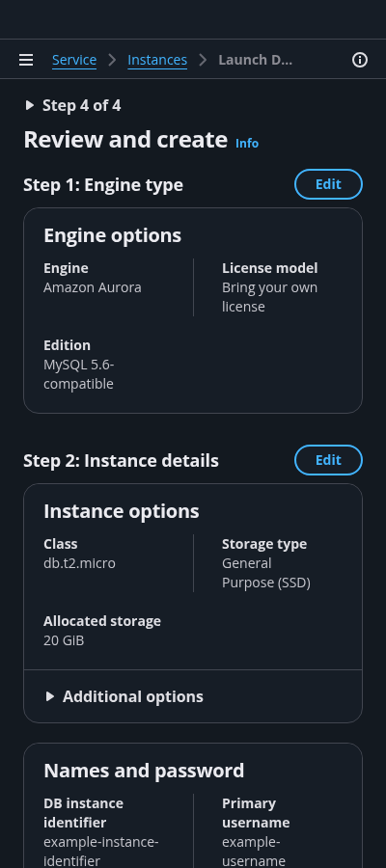
Task: Click the Engine options panel heading
Action: [x=112, y=235]
